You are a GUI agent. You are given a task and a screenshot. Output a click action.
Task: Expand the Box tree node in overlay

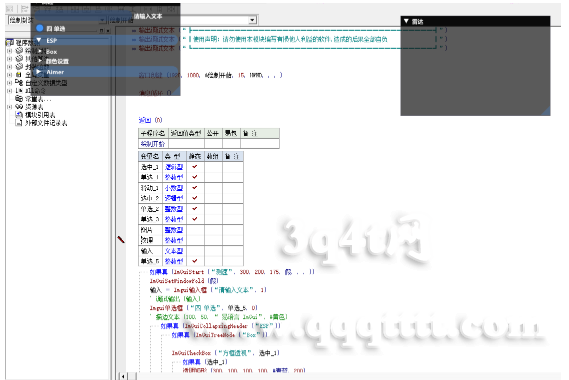[x=41, y=52]
